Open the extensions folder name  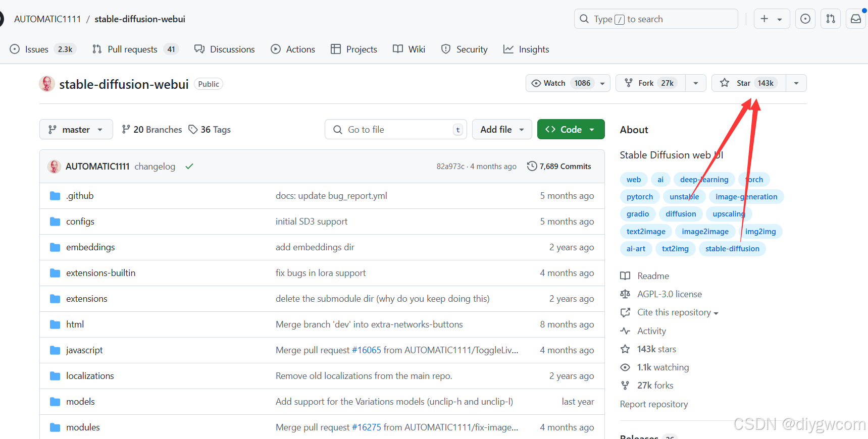[x=87, y=299]
